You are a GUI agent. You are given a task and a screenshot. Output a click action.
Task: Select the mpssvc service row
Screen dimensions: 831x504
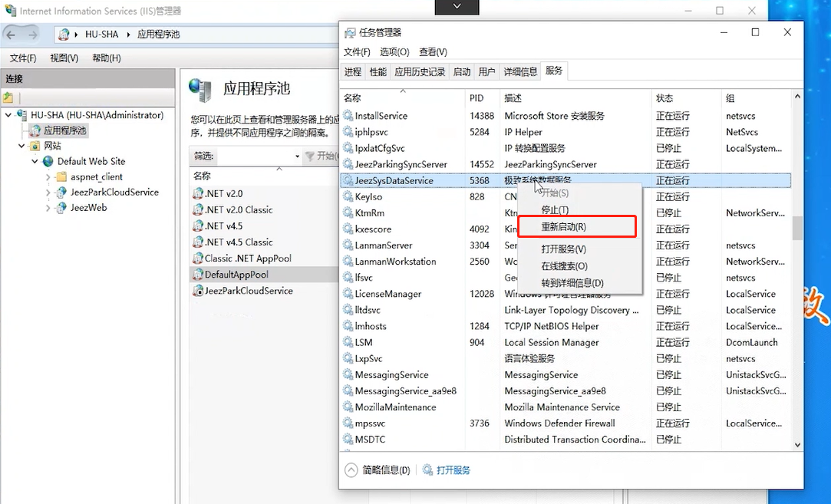tap(565, 423)
